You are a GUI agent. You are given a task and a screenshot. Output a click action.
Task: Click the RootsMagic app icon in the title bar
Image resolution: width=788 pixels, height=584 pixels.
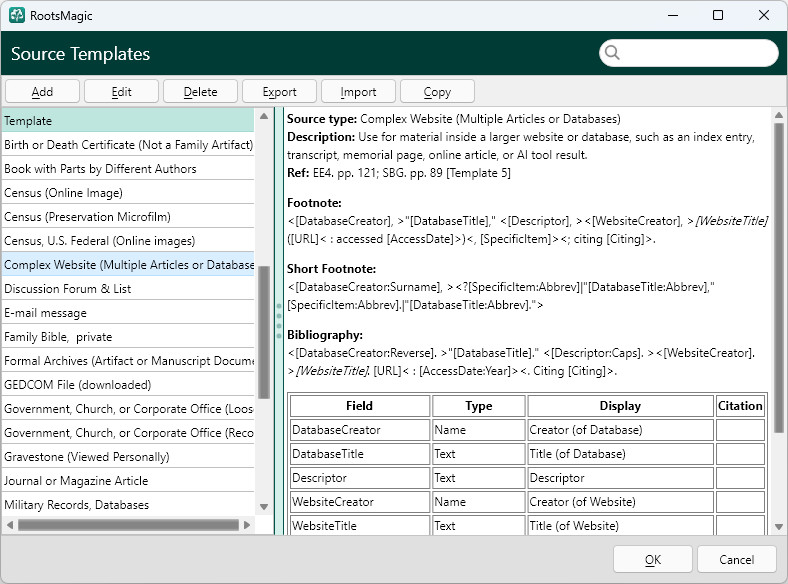pos(17,15)
